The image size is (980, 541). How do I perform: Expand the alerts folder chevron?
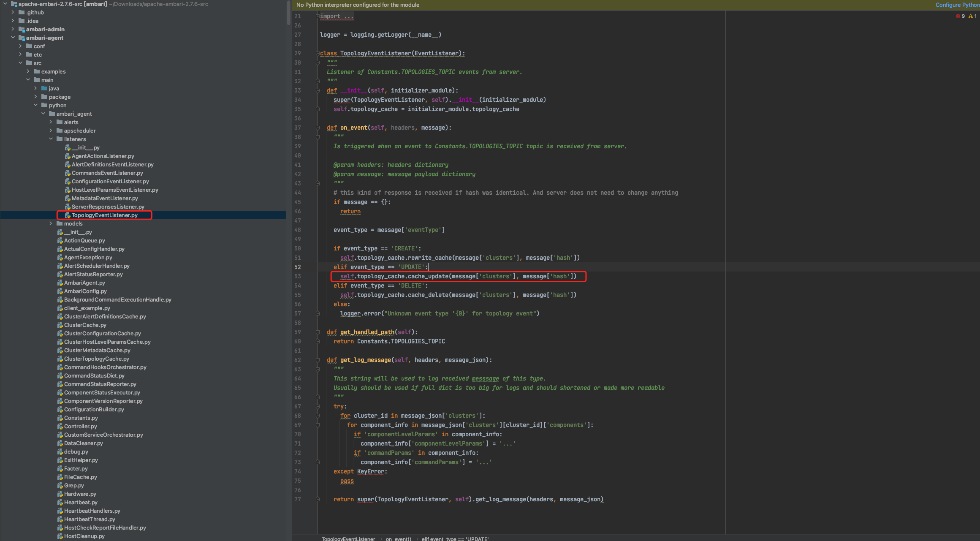(51, 122)
